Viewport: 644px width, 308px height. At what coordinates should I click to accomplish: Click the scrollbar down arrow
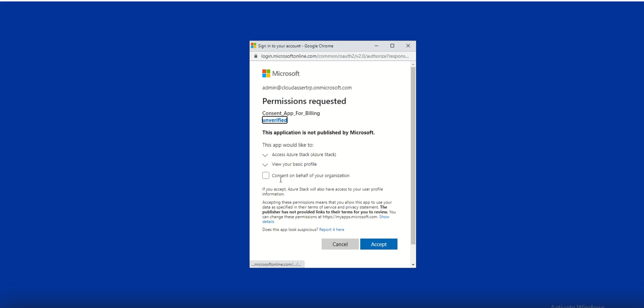413,265
